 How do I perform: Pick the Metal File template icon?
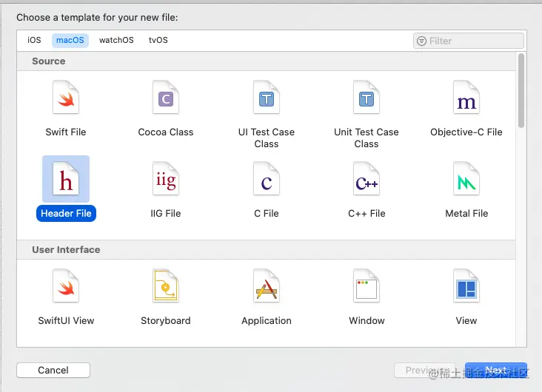tap(466, 179)
